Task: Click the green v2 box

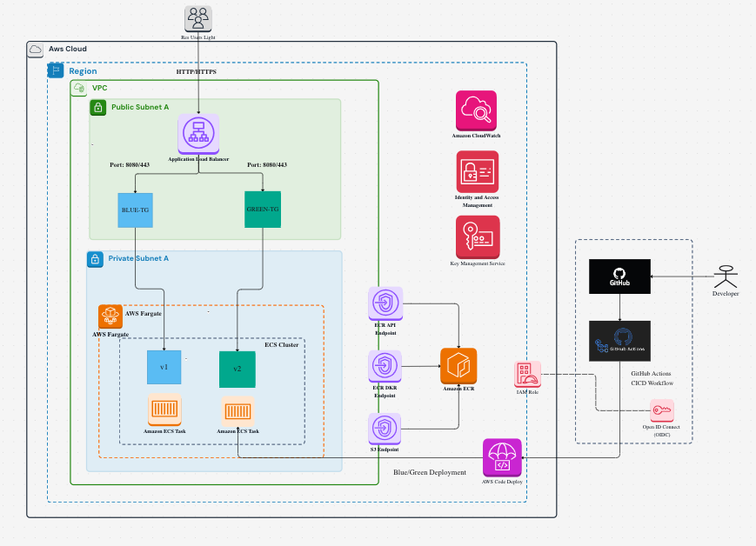Action: pyautogui.click(x=238, y=370)
